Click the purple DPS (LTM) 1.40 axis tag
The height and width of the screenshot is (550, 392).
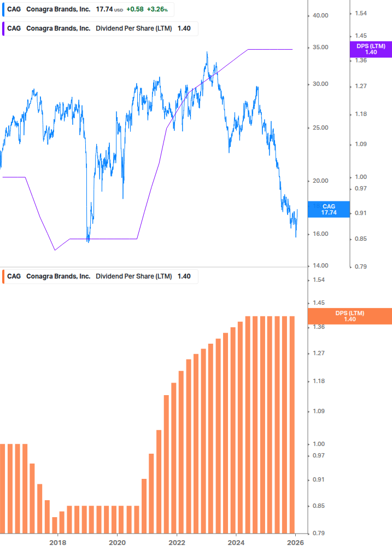[x=371, y=49]
